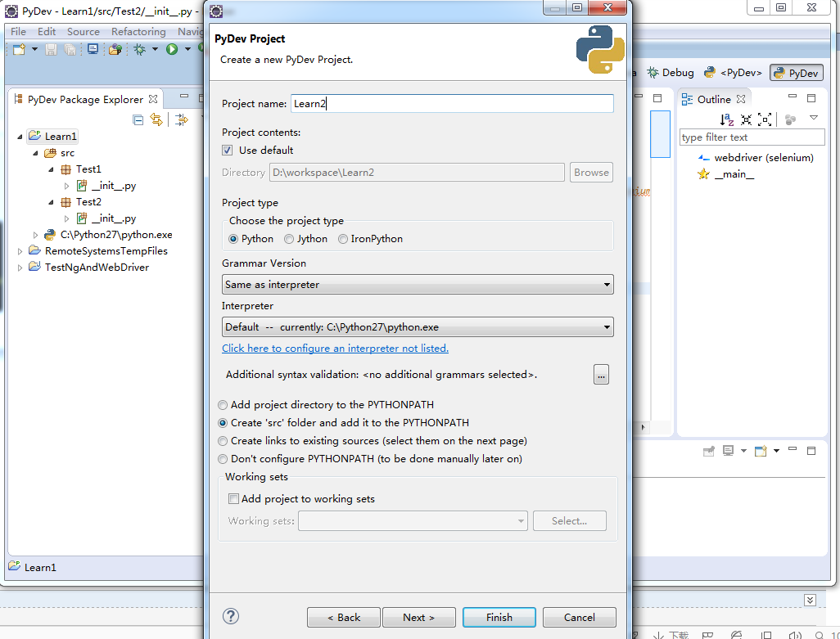Click the sort alphabetically icon in Outline

point(726,119)
